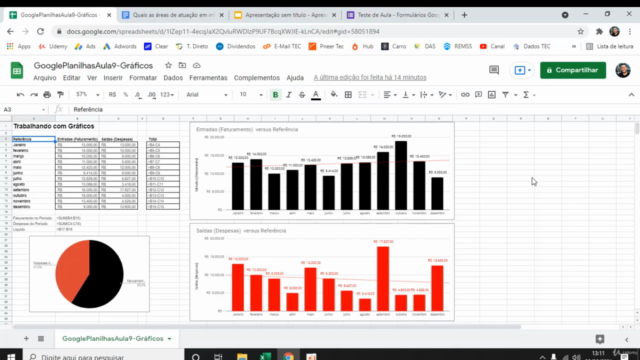Check cloud save status icon
The image size is (640, 360).
click(x=196, y=65)
